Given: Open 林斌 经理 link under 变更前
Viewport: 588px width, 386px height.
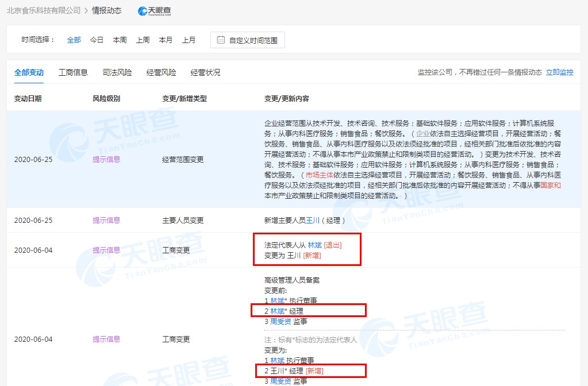Looking at the screenshot, I should tap(277, 311).
